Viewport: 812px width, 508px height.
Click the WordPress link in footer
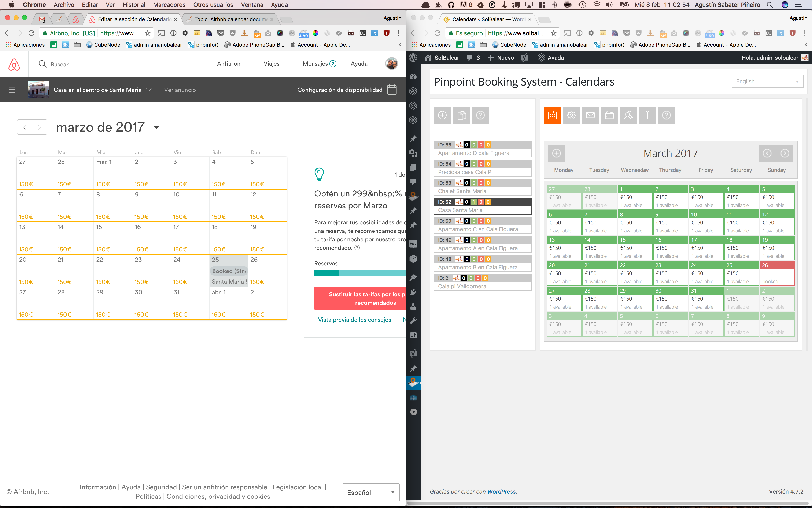click(501, 491)
